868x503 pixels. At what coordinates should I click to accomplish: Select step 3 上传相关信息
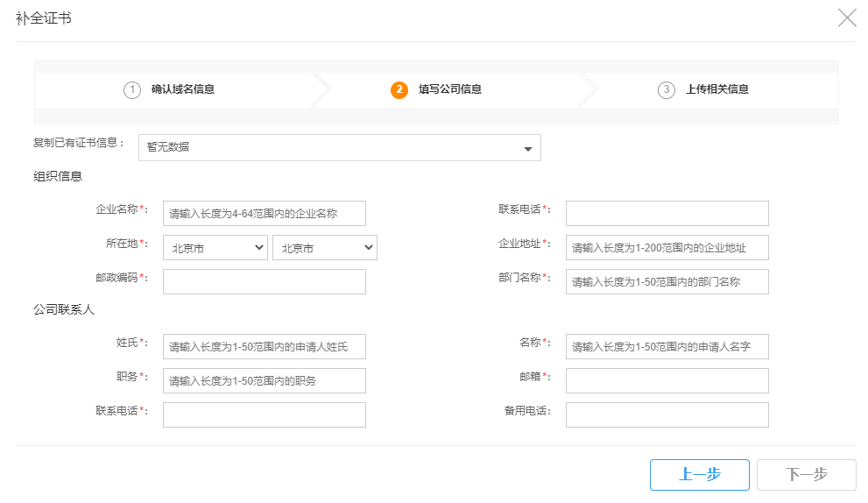tap(703, 89)
